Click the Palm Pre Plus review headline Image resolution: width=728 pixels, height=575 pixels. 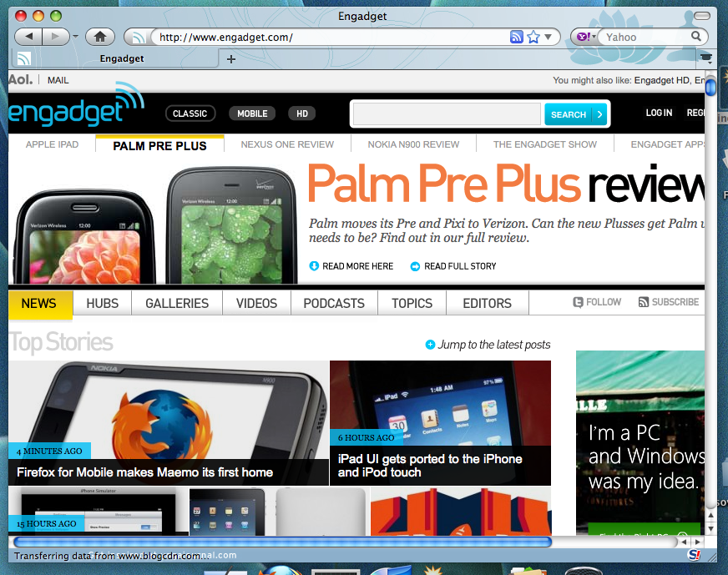pos(506,184)
